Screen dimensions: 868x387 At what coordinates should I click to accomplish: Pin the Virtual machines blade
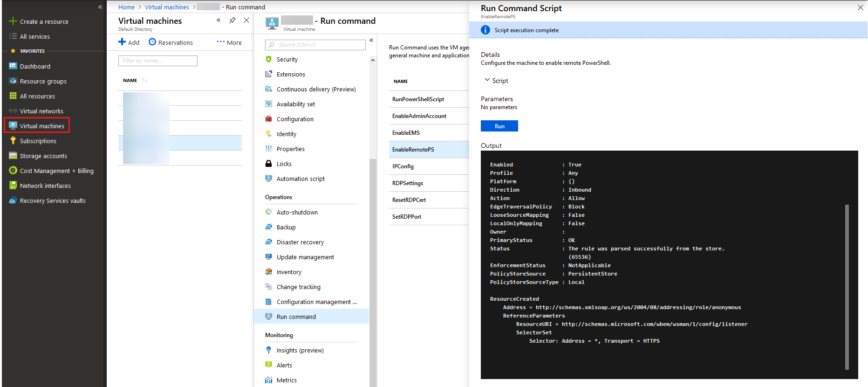coord(232,20)
